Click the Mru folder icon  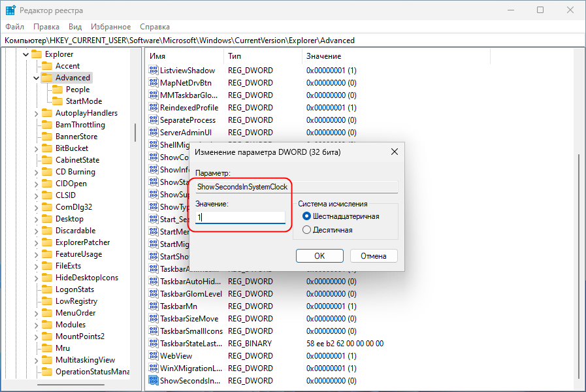[x=47, y=348]
